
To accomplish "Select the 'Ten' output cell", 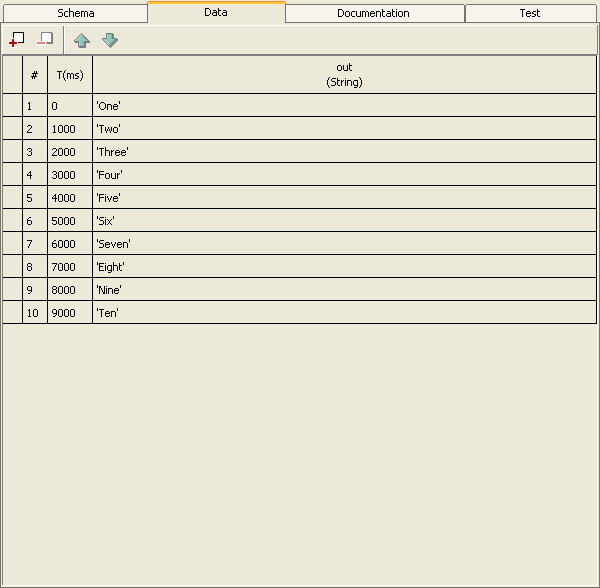I will pos(344,313).
